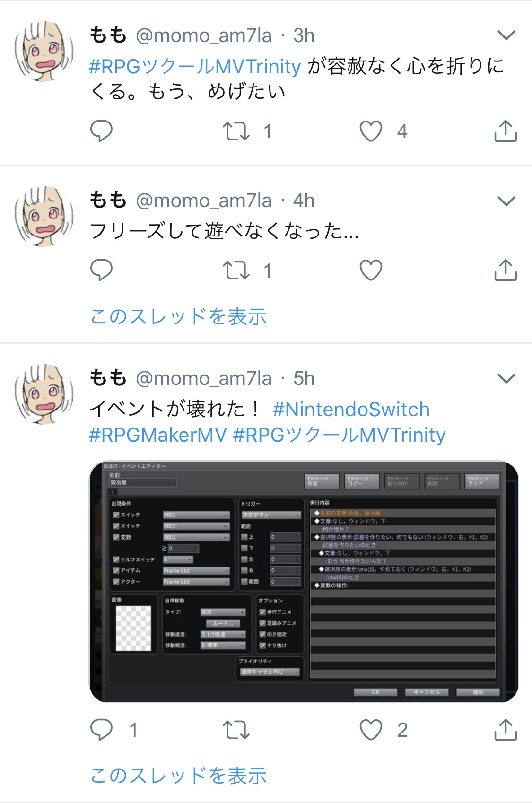
Task: Like the 3h tweet with 4 likes
Action: point(371,131)
